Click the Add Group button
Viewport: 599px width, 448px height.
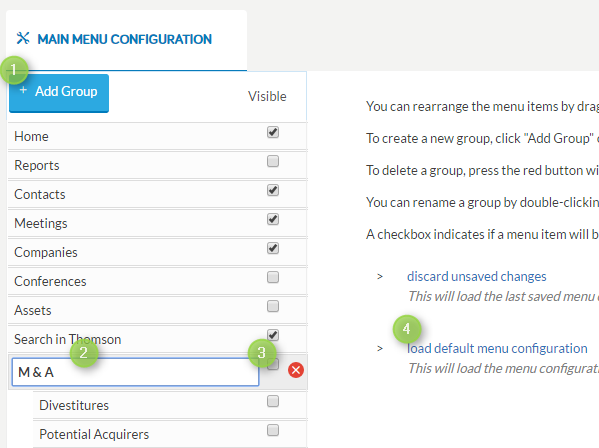(x=59, y=93)
